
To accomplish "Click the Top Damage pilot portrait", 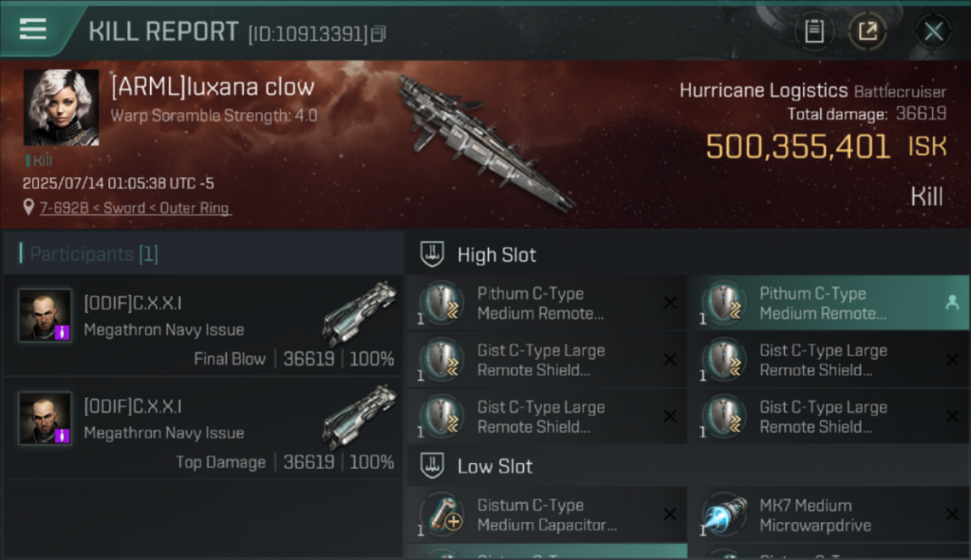I will pos(46,418).
